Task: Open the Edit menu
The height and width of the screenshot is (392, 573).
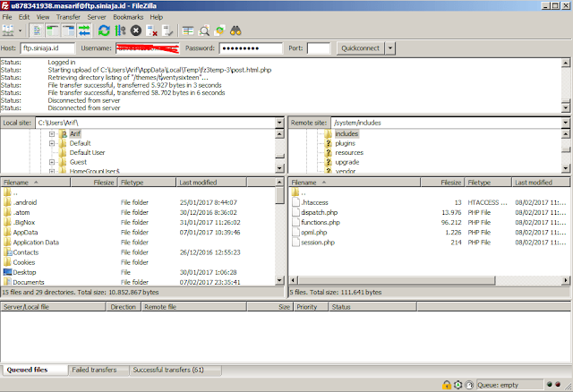Action: click(24, 17)
